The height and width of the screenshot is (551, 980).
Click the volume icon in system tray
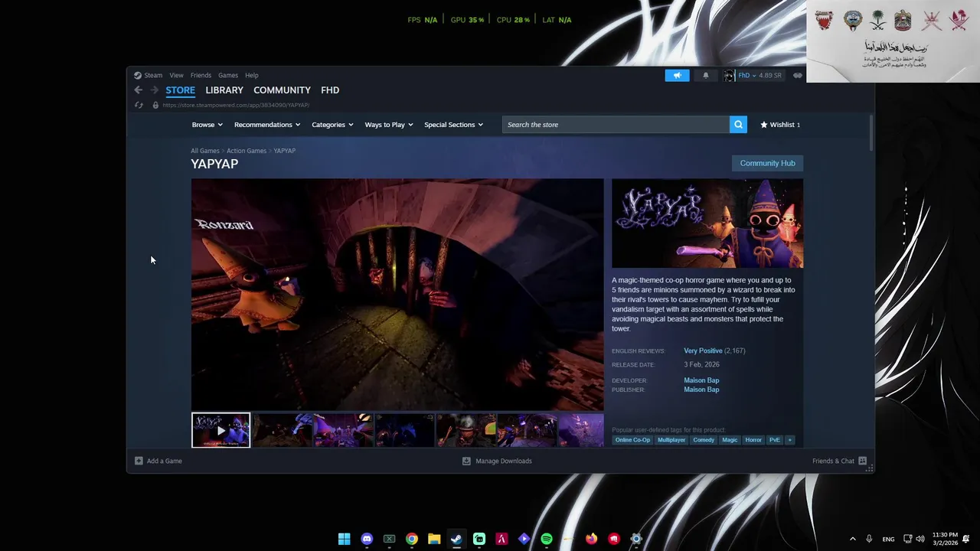pyautogui.click(x=920, y=539)
